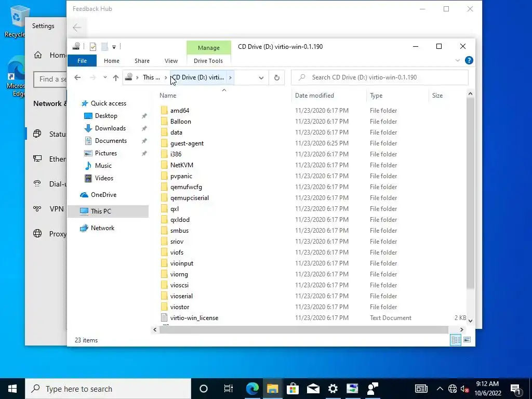Launch Microsoft Edge from the taskbar
The height and width of the screenshot is (399, 532).
pos(252,389)
